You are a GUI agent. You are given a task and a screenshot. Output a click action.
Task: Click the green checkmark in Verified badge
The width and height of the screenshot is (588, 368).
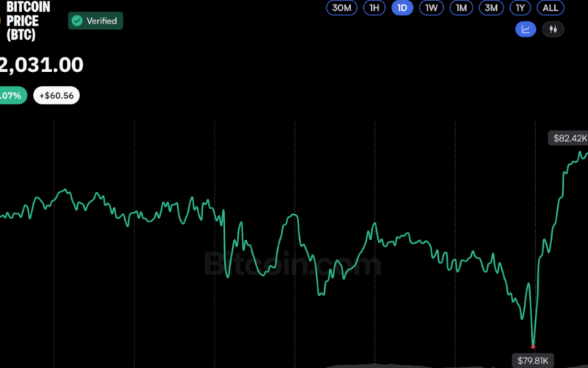pos(77,21)
